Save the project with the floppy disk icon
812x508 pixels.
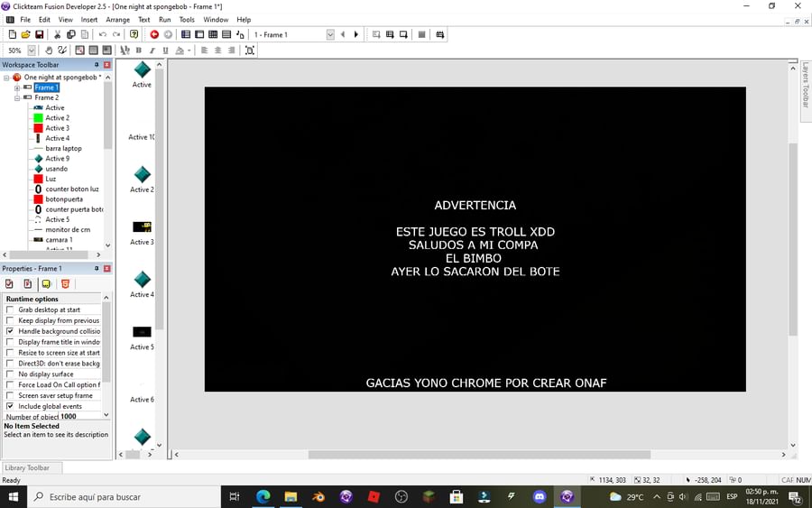click(x=40, y=34)
